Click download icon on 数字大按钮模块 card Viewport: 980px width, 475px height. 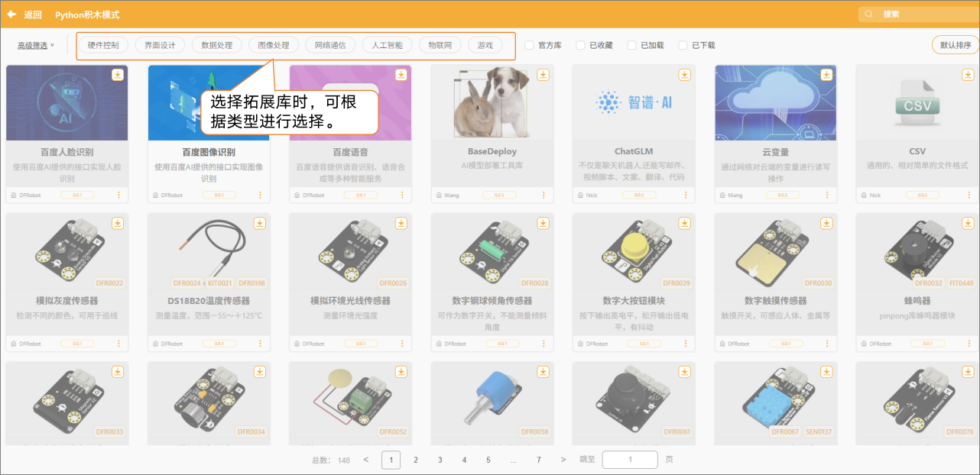684,223
